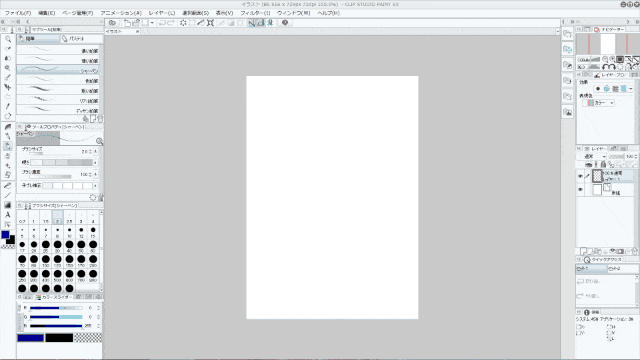Click 取り消し in Quick Access
The width and height of the screenshot is (640, 360).
(589, 281)
